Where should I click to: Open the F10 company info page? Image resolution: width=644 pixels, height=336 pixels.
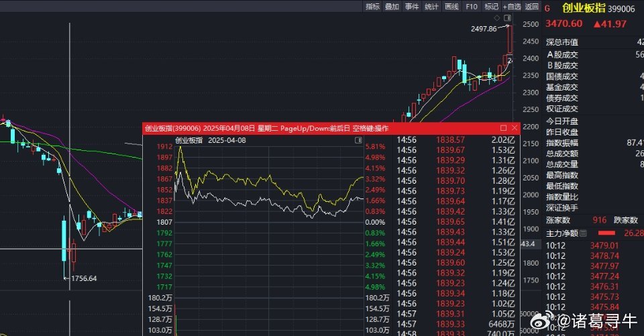click(471, 6)
